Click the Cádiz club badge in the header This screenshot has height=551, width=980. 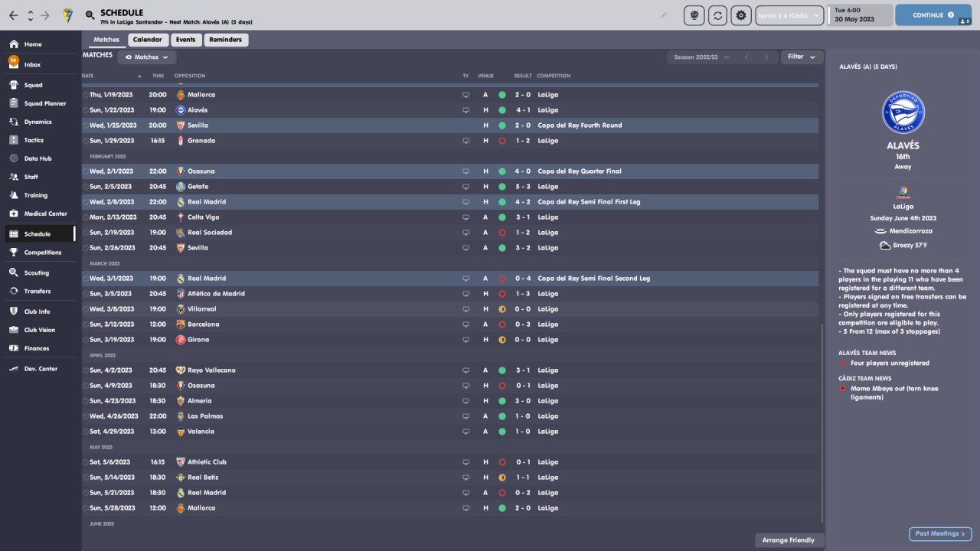(x=68, y=15)
